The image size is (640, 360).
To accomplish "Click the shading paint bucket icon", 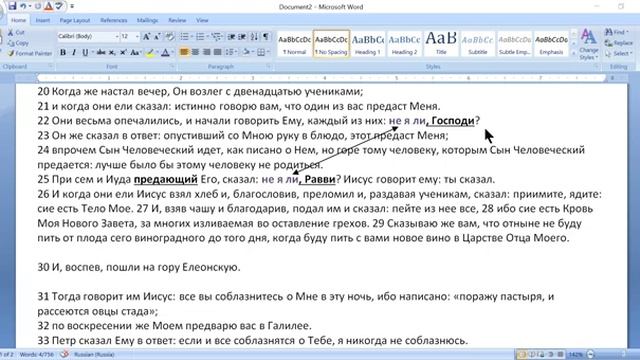I will coord(247,52).
